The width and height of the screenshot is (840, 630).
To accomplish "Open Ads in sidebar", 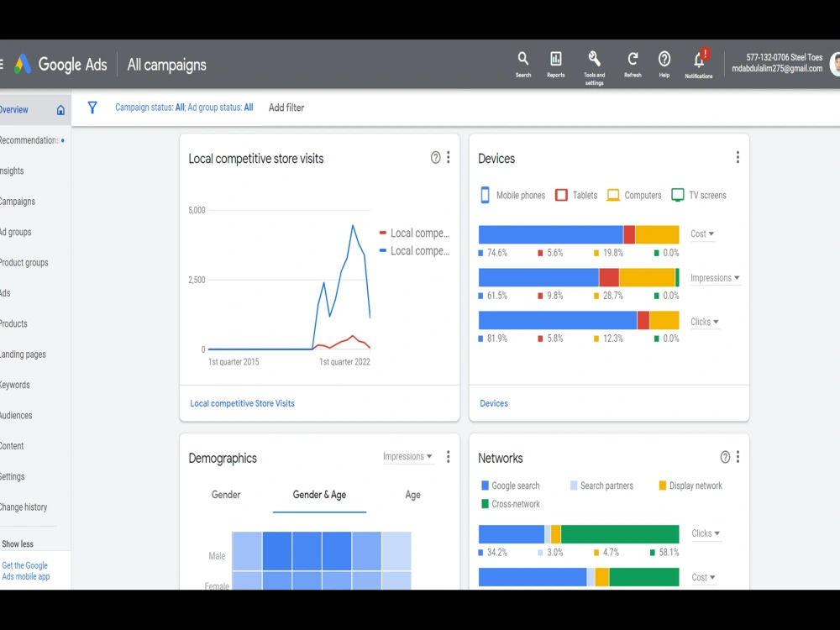I will tap(5, 293).
